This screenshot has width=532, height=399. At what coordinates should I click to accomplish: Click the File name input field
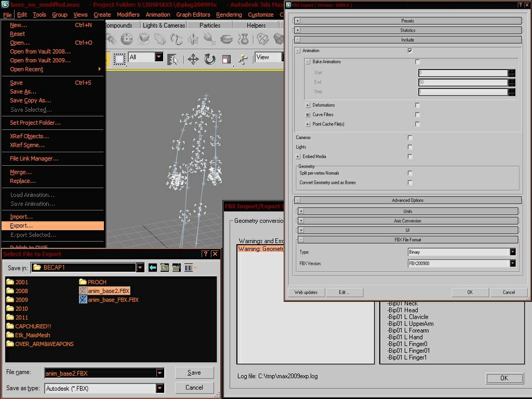(100, 373)
